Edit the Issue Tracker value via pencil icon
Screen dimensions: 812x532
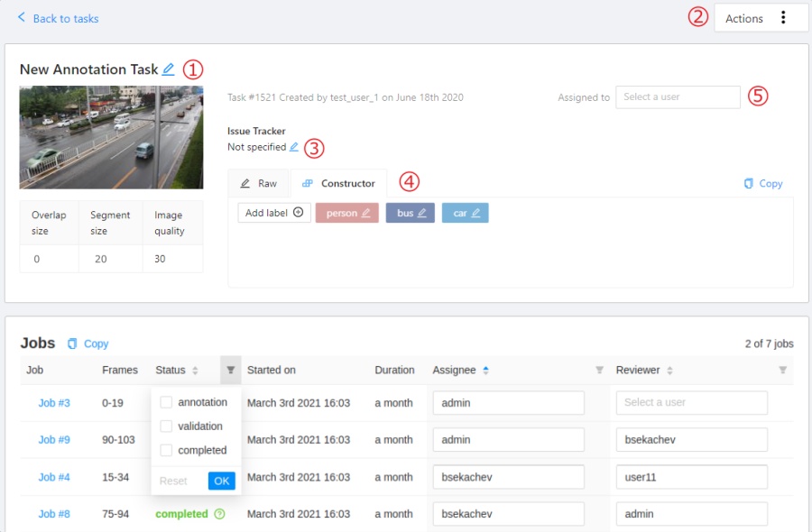click(x=294, y=147)
